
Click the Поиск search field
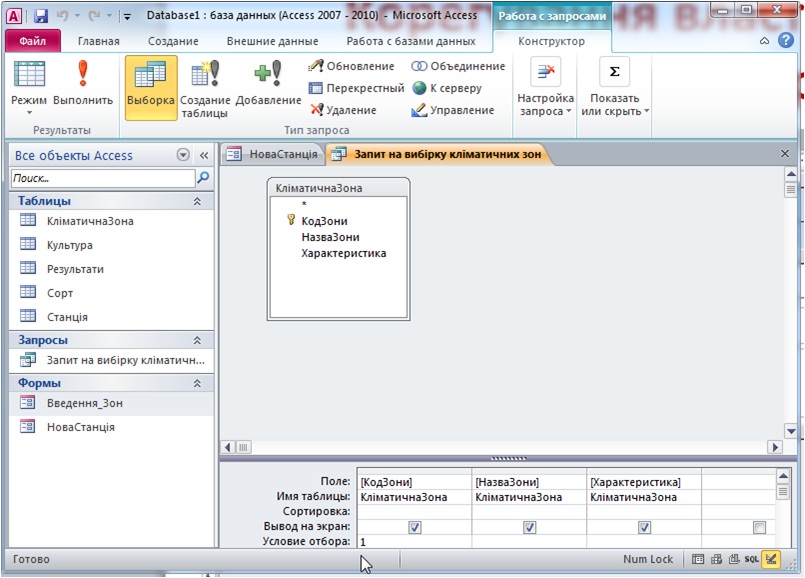click(x=102, y=178)
